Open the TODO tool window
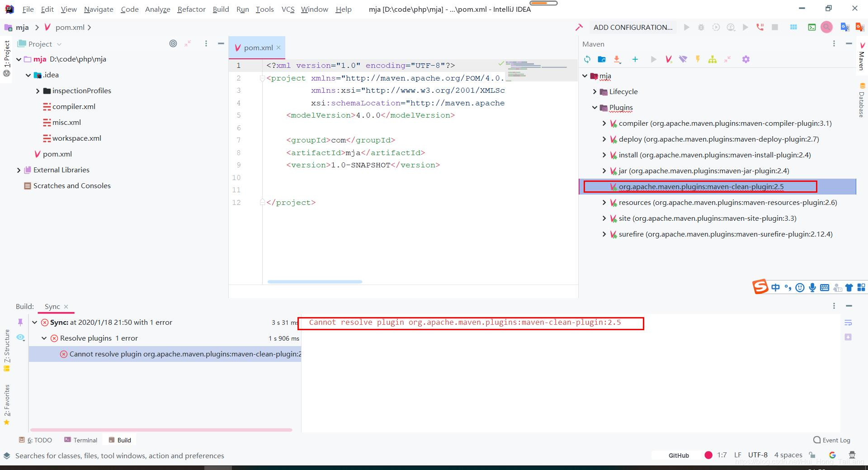 point(35,440)
